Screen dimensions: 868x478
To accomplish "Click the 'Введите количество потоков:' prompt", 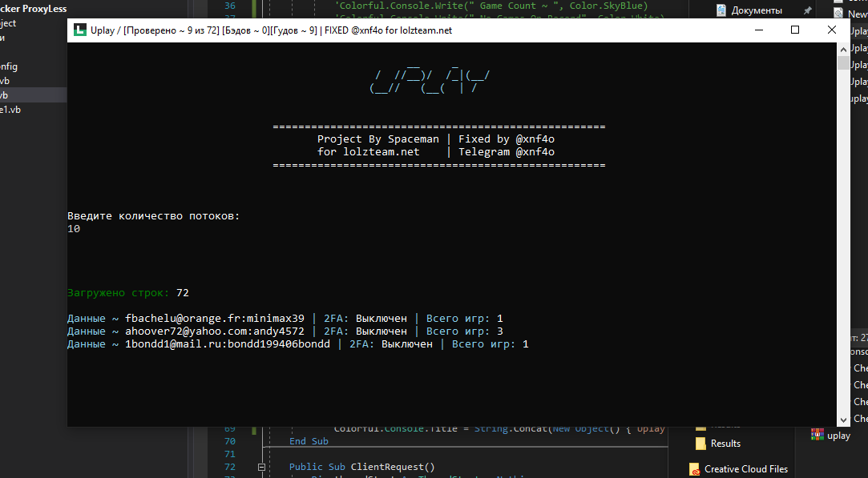I will 154,216.
